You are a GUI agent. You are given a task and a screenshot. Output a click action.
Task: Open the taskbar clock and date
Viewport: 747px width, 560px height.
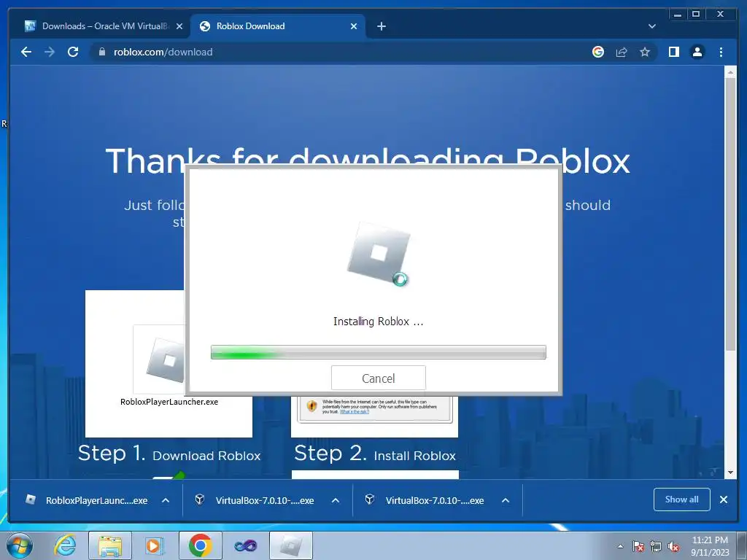tap(710, 546)
